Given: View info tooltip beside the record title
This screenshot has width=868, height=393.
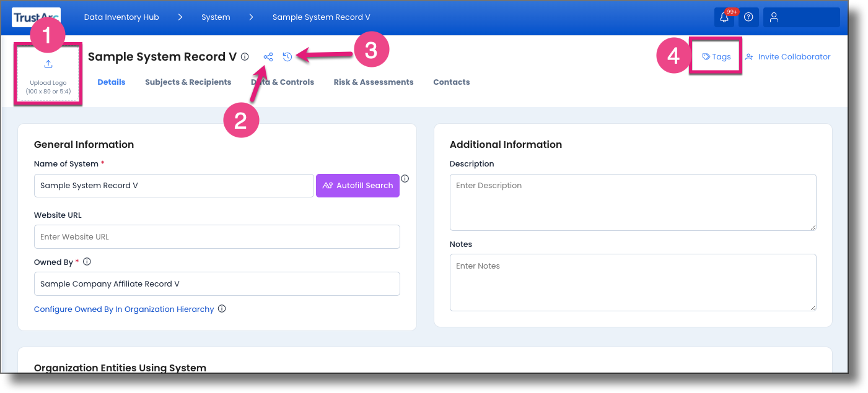Looking at the screenshot, I should click(245, 56).
